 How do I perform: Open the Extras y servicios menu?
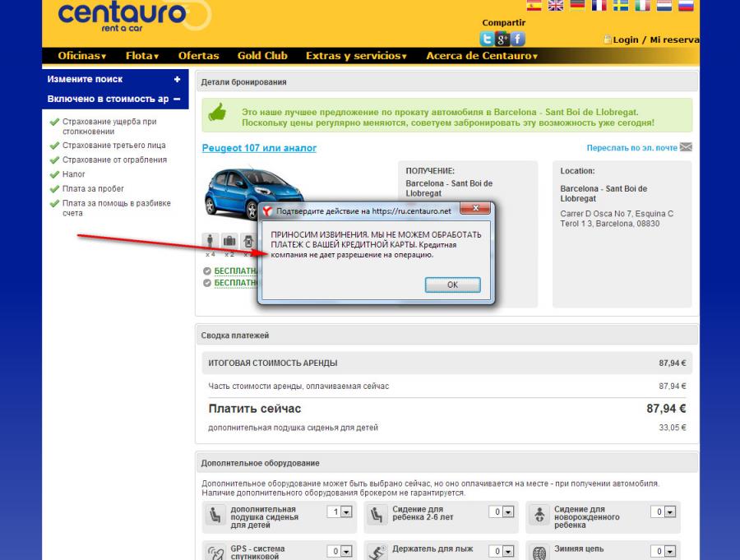click(356, 56)
